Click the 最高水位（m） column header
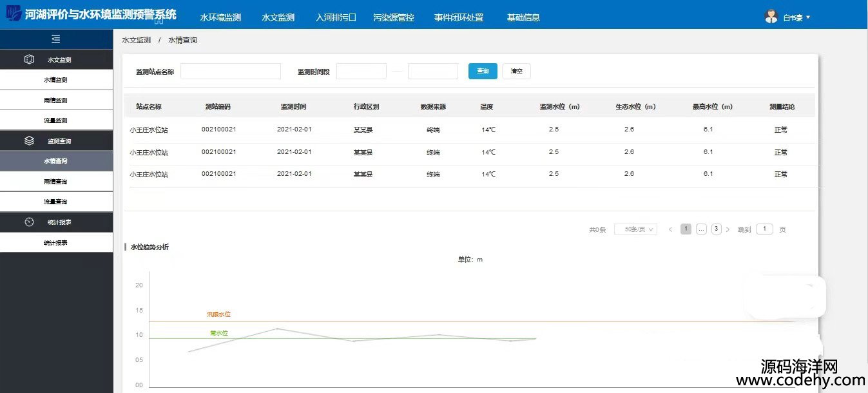The height and width of the screenshot is (393, 868). pos(712,106)
